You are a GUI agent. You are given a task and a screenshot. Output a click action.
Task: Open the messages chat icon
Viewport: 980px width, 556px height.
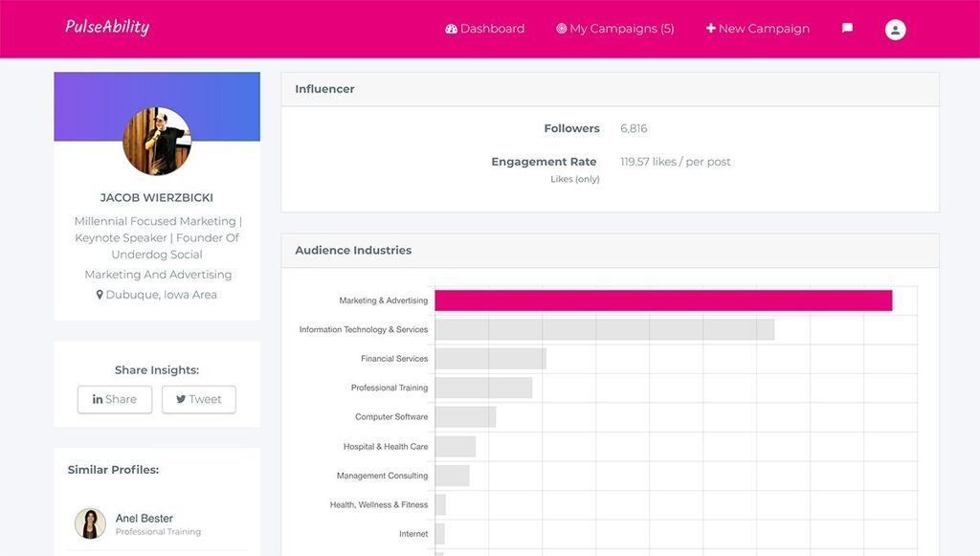848,28
